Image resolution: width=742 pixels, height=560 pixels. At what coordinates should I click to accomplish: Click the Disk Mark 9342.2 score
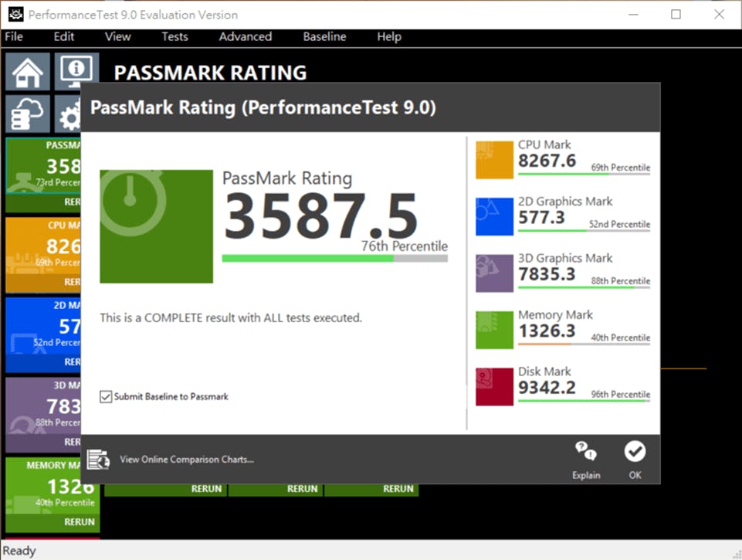547,389
